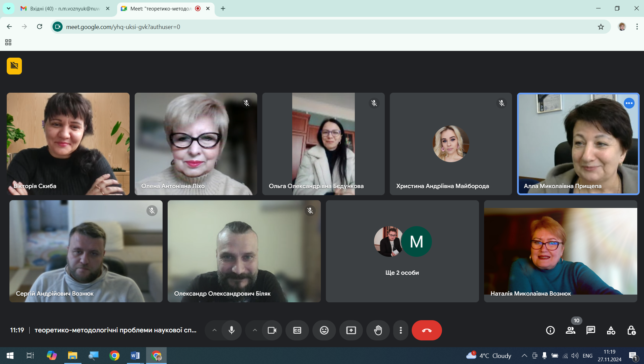Open more options three-dot menu
Image resolution: width=644 pixels, height=364 pixels.
point(401,330)
